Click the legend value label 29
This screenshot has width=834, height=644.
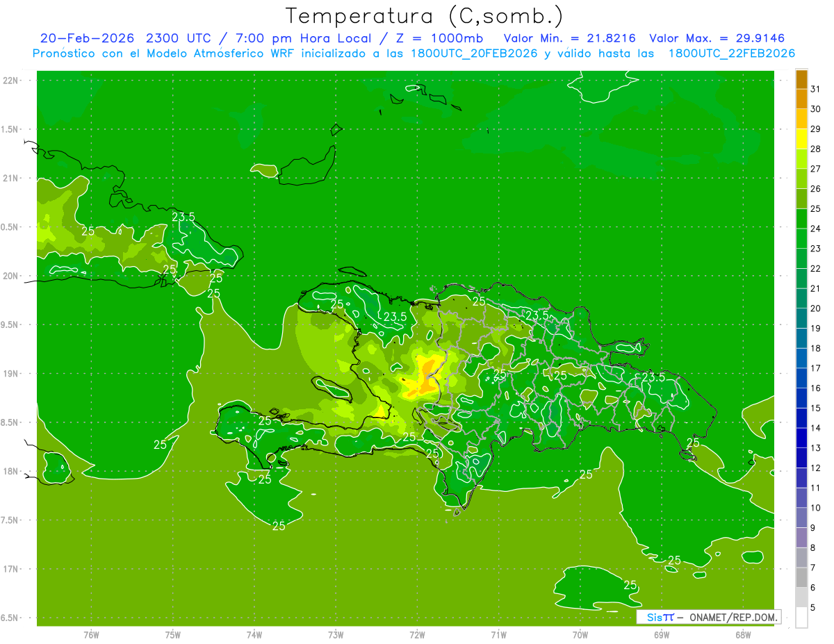[816, 129]
